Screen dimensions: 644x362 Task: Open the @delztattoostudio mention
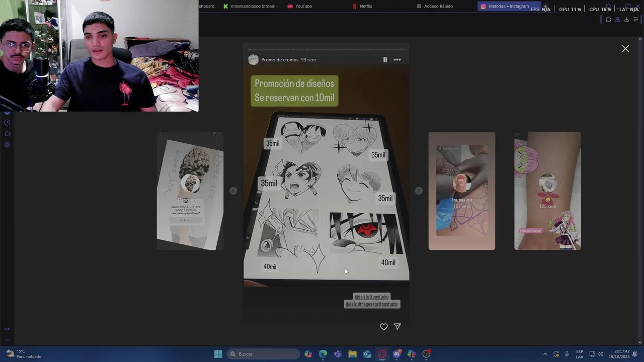coord(372,297)
